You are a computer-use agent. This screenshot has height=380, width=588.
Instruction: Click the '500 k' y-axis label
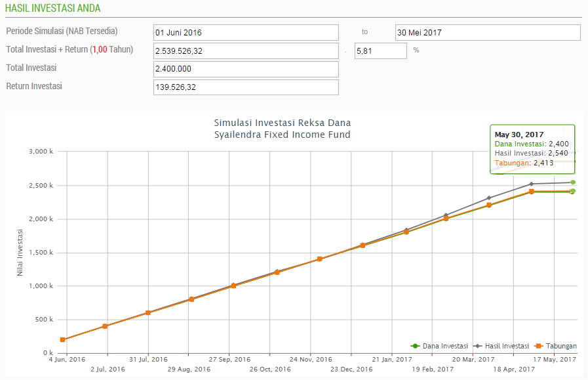click(44, 319)
